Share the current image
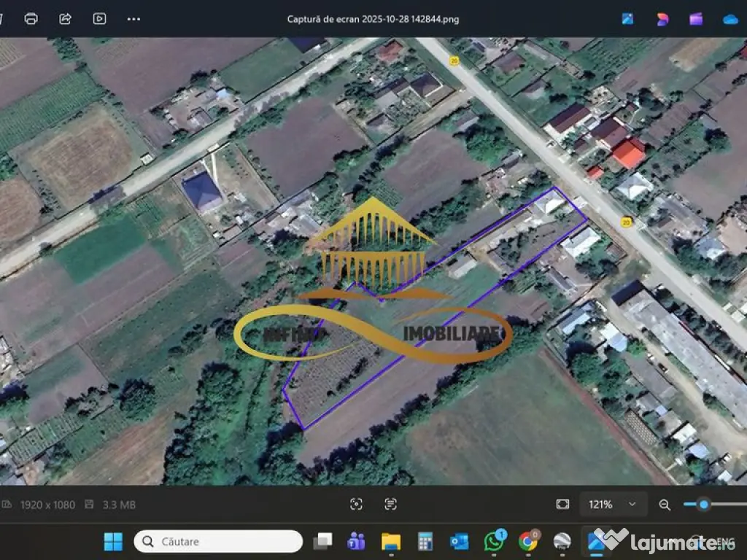 coord(65,18)
